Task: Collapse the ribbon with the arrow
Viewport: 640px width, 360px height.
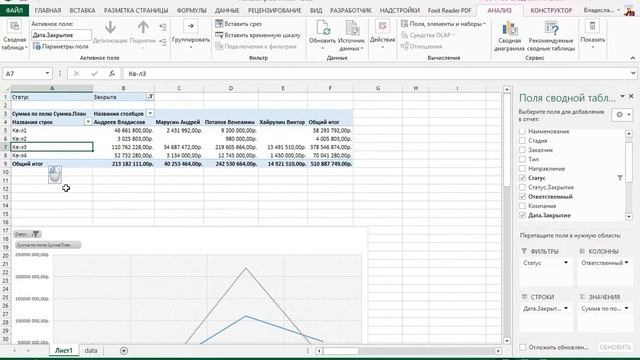Action: click(633, 58)
